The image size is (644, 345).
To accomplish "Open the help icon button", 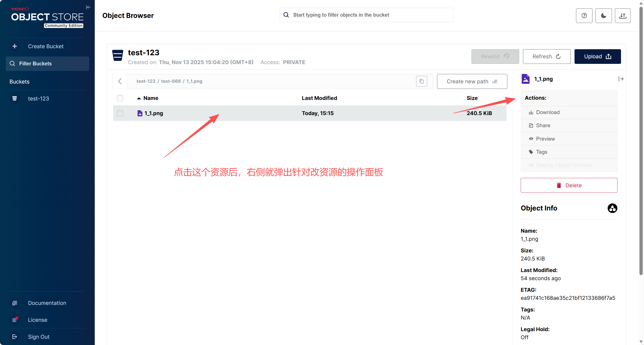I will tap(584, 16).
